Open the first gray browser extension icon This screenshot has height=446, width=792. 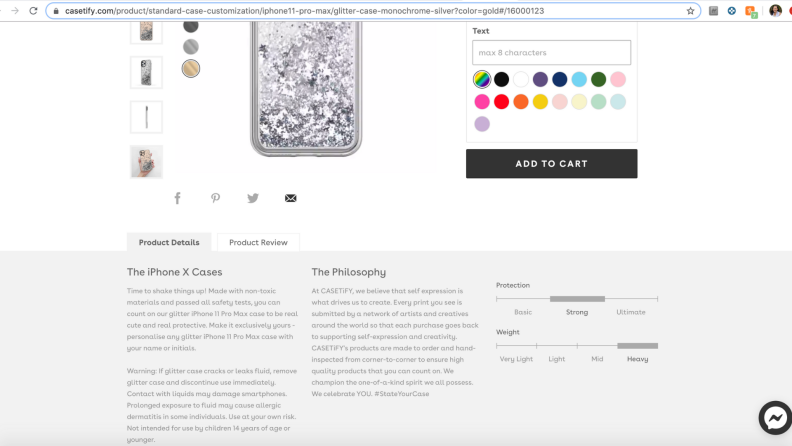click(713, 11)
